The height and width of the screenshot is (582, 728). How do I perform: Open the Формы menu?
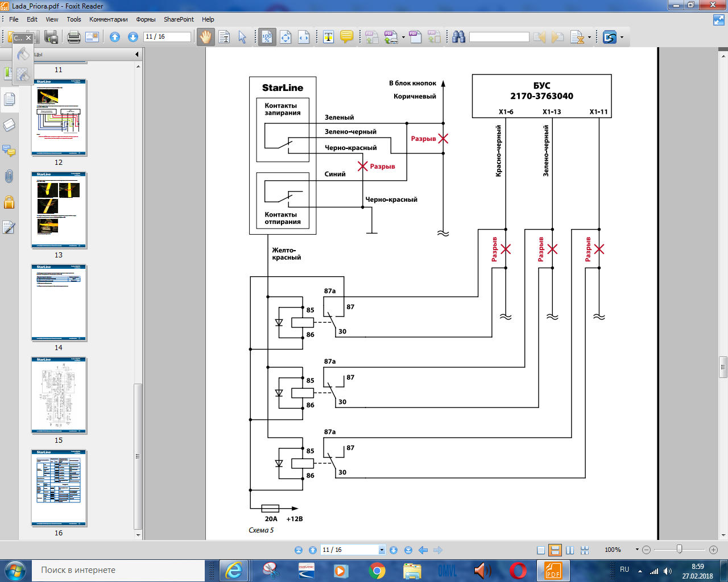[x=146, y=19]
